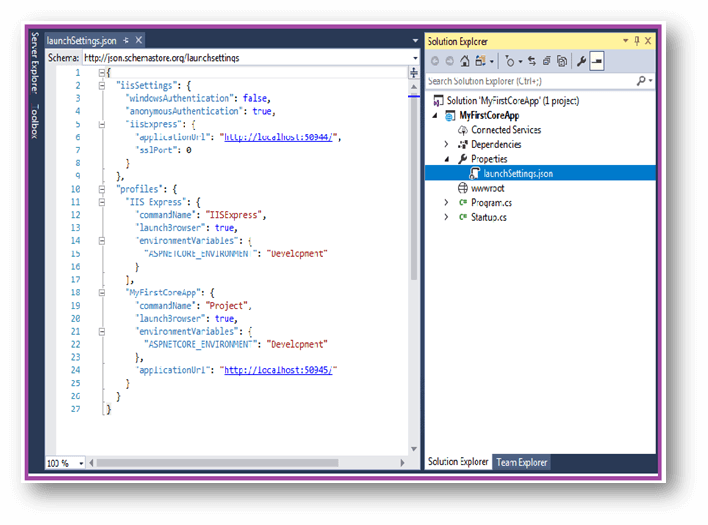Click the Program.cs C# file icon
The width and height of the screenshot is (708, 525).
click(462, 203)
